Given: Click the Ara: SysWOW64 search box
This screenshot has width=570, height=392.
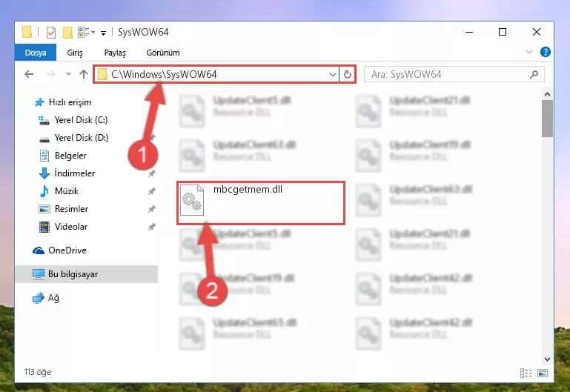Looking at the screenshot, I should (x=454, y=75).
